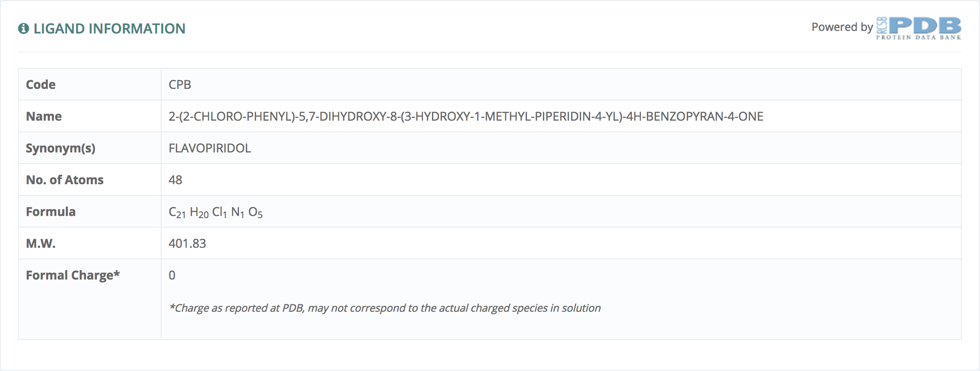Click the Formal Charge* label

click(73, 275)
